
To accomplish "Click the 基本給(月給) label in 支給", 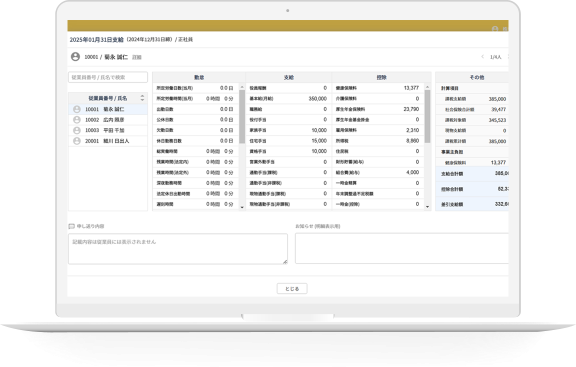I will tap(261, 99).
